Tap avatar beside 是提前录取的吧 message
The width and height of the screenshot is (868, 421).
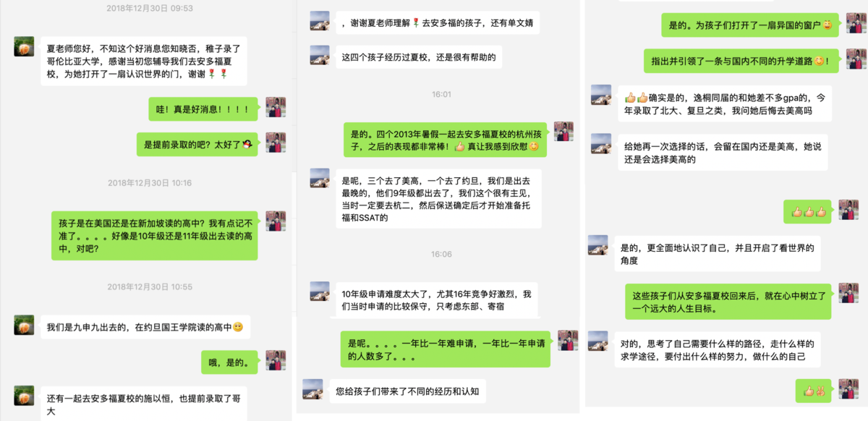(x=276, y=143)
